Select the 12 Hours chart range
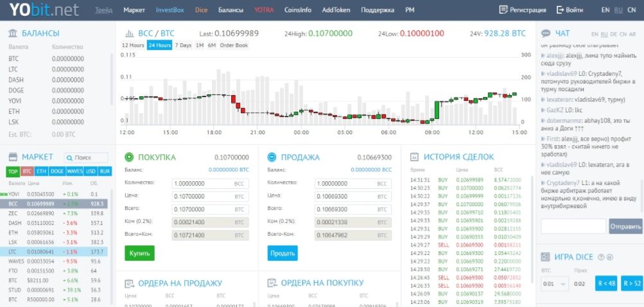This screenshot has width=644, height=307. (x=133, y=45)
